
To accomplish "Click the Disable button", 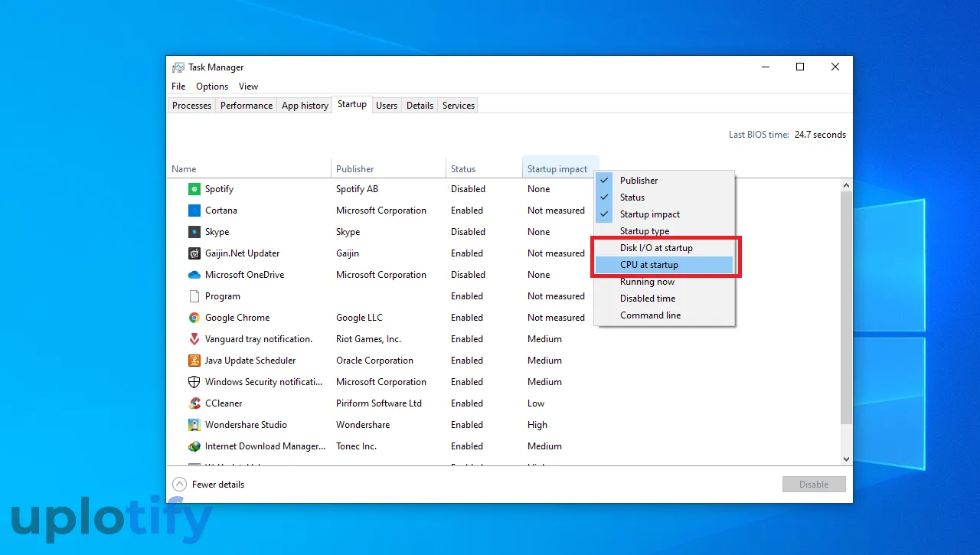I will 814,484.
